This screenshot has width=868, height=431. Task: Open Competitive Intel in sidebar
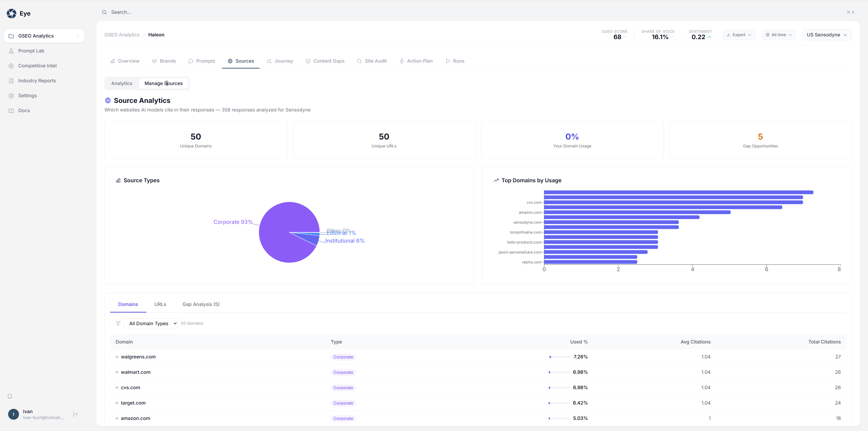37,66
